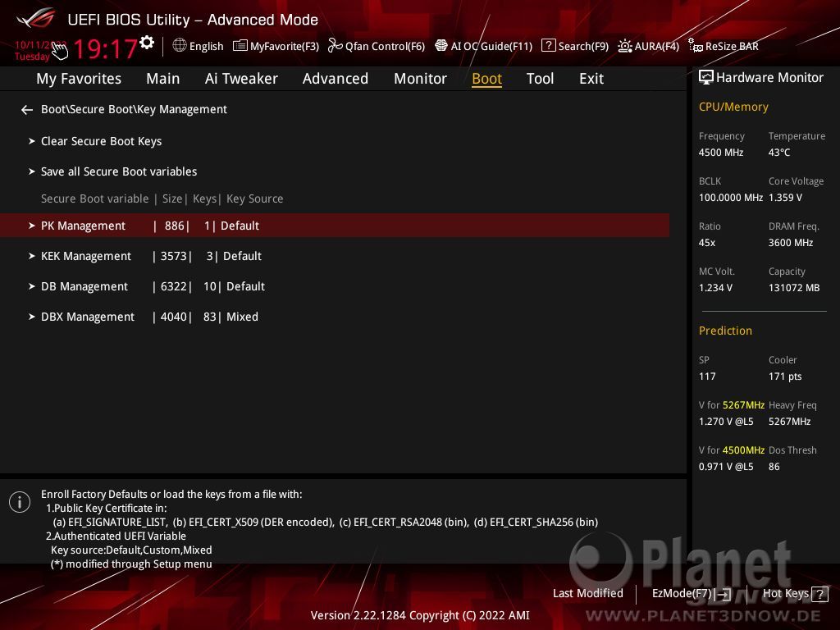
Task: Click the 131072 MB capacity value
Action: click(x=794, y=288)
